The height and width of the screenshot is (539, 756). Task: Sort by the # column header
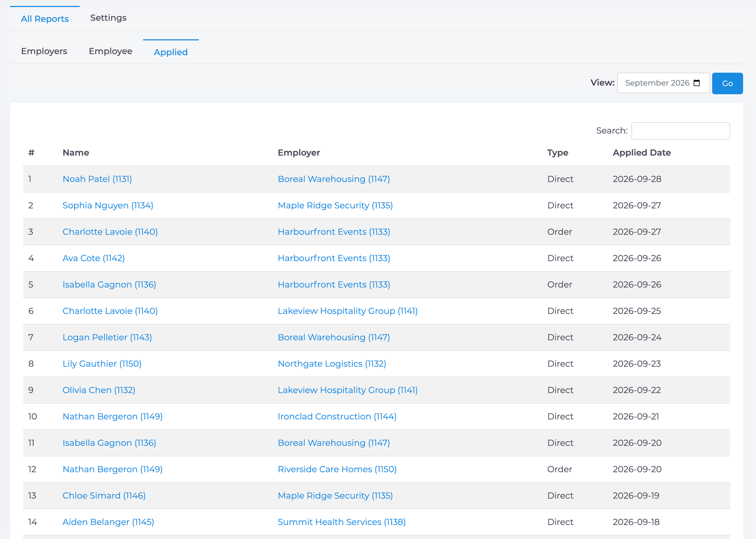(x=31, y=153)
